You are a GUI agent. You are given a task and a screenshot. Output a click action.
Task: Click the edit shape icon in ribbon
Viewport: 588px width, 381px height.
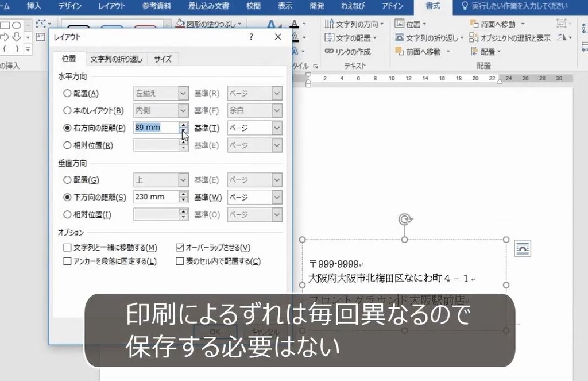coord(42,24)
